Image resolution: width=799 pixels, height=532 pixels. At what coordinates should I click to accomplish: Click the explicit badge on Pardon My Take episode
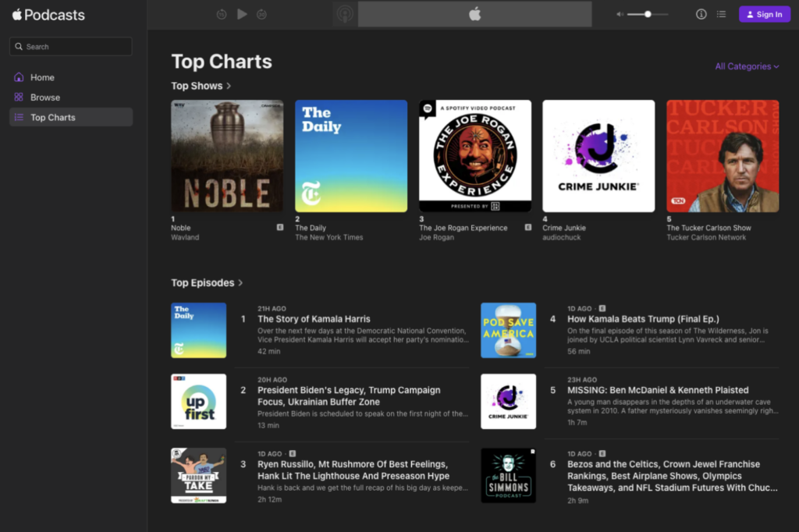point(293,453)
